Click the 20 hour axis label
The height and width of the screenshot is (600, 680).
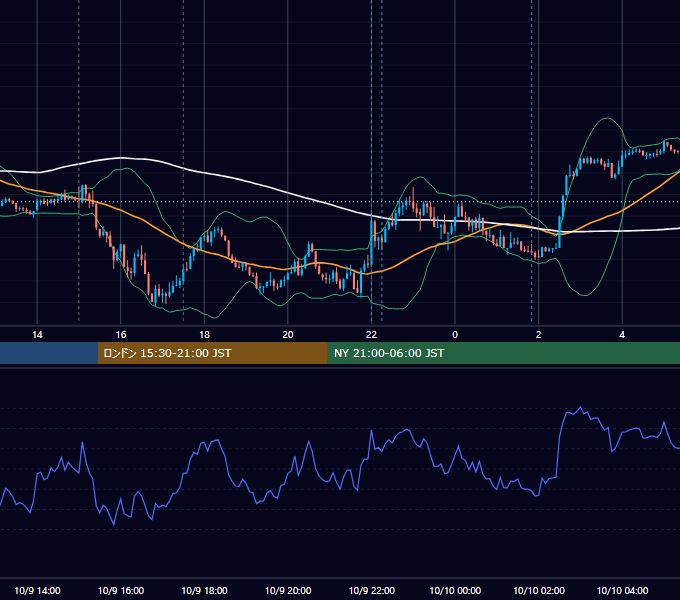click(288, 335)
